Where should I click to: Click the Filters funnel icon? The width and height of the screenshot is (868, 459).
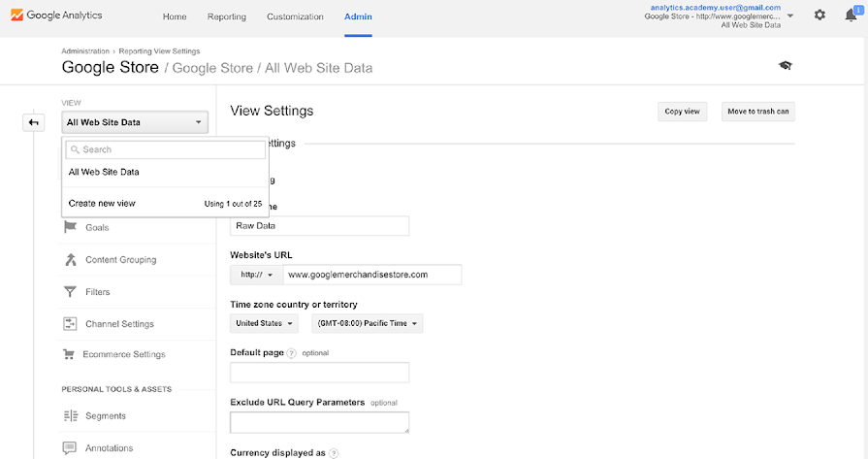point(70,291)
